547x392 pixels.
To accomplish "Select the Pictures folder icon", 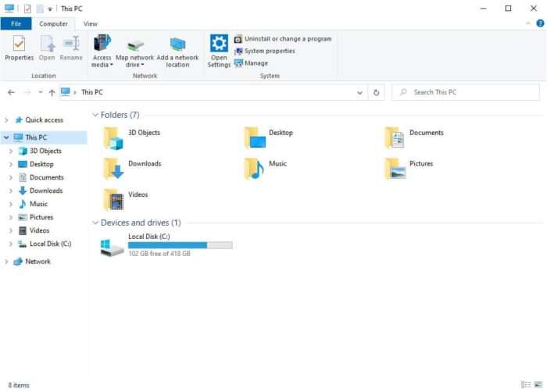I will (395, 169).
